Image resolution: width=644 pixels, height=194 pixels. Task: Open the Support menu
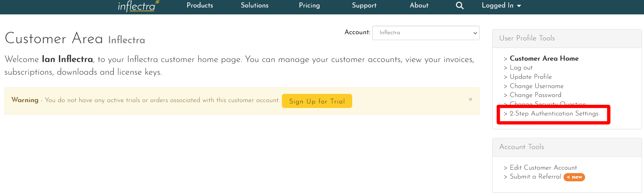pos(364,5)
